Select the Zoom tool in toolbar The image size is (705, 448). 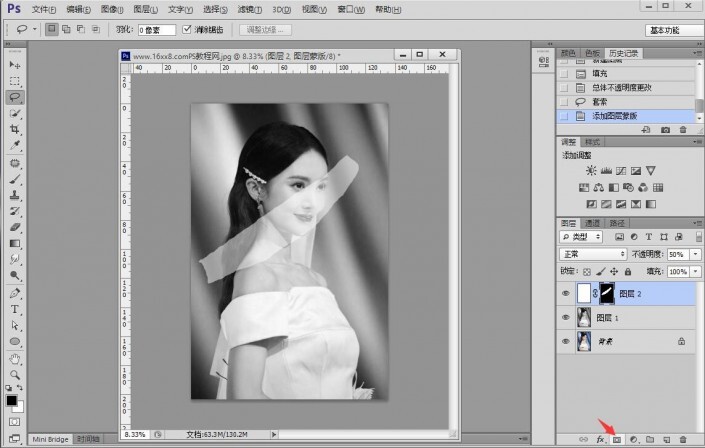click(x=15, y=374)
